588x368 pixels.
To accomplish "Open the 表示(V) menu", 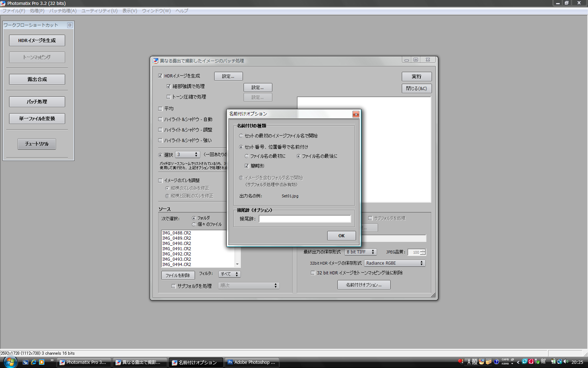I will [x=129, y=11].
